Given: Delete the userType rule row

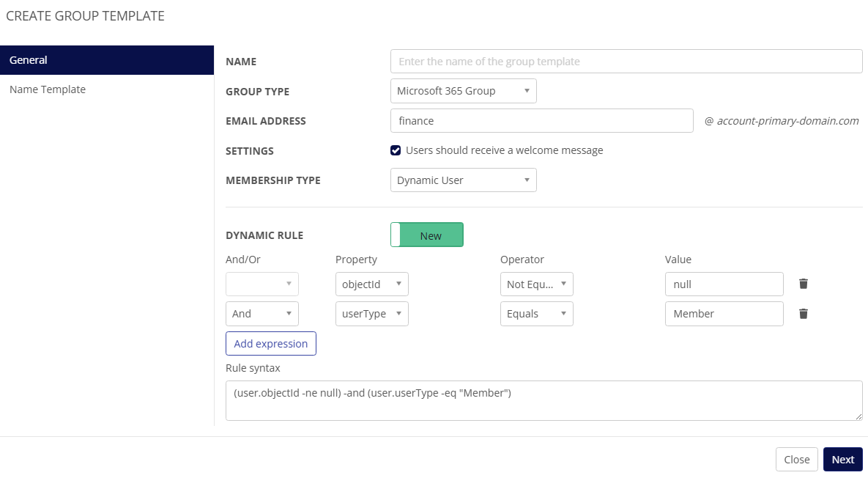Looking at the screenshot, I should pyautogui.click(x=804, y=314).
